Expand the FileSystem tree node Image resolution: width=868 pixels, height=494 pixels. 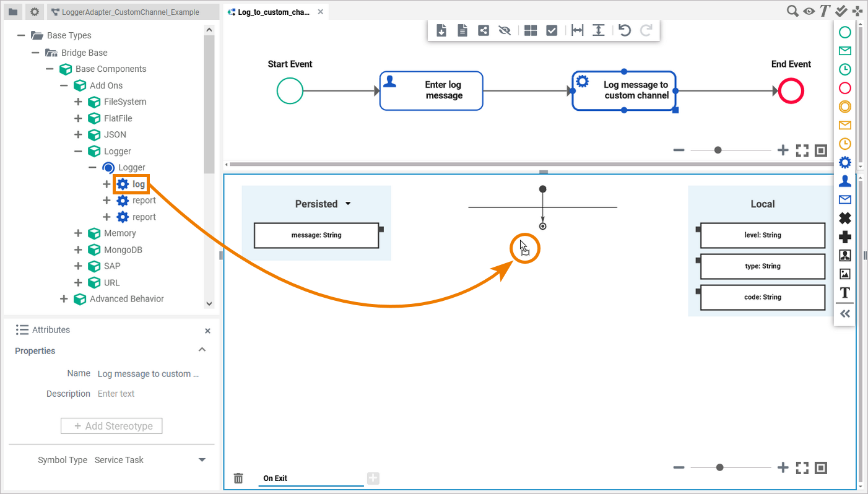[79, 102]
